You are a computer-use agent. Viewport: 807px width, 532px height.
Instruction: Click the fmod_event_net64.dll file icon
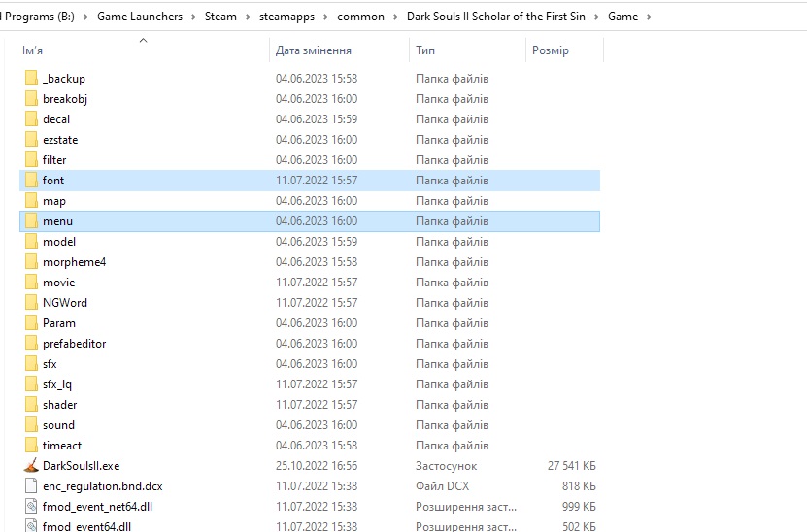[31, 507]
